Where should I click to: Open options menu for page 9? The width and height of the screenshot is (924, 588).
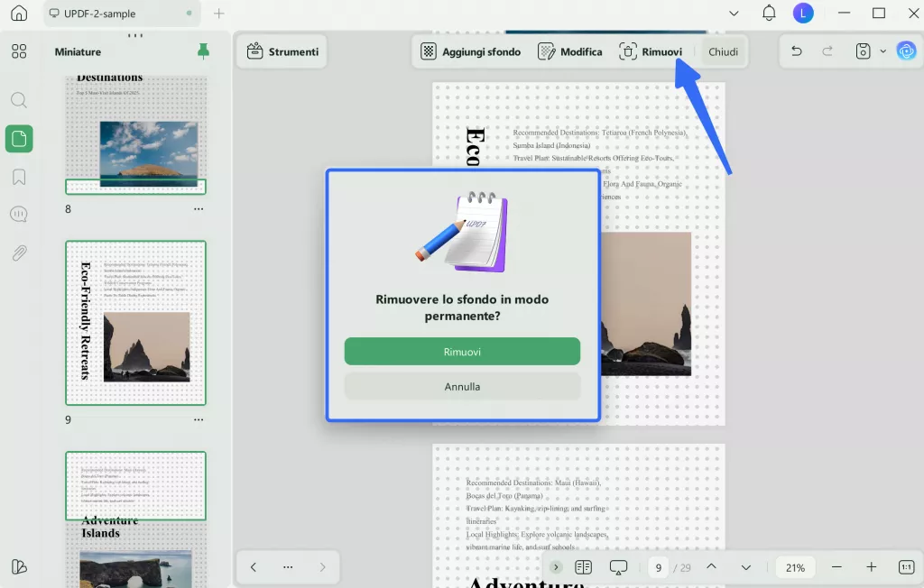199,420
